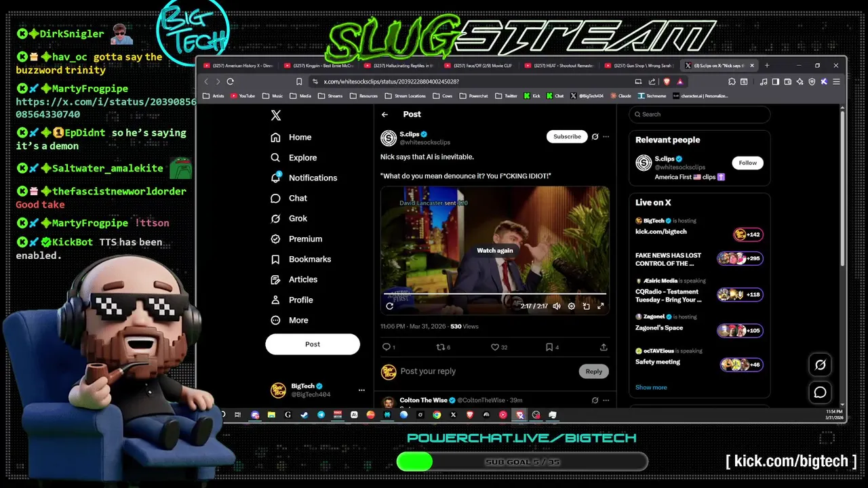Click the X search box

point(700,114)
